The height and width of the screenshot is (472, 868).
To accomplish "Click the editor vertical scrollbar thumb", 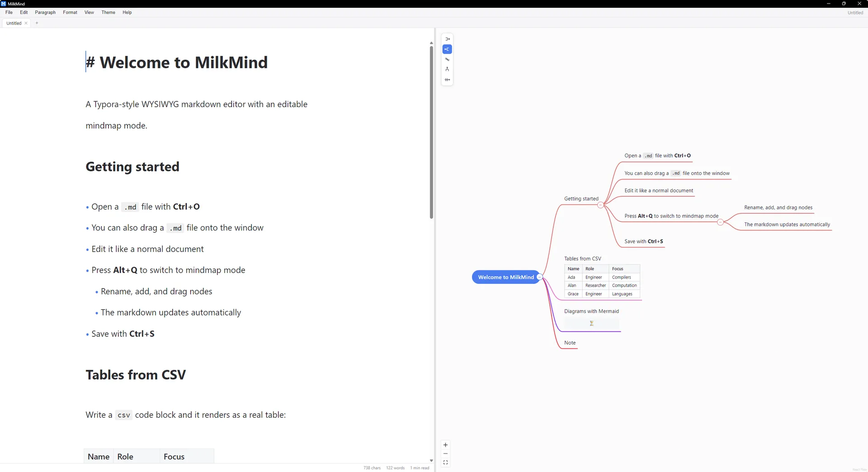I will click(x=431, y=132).
